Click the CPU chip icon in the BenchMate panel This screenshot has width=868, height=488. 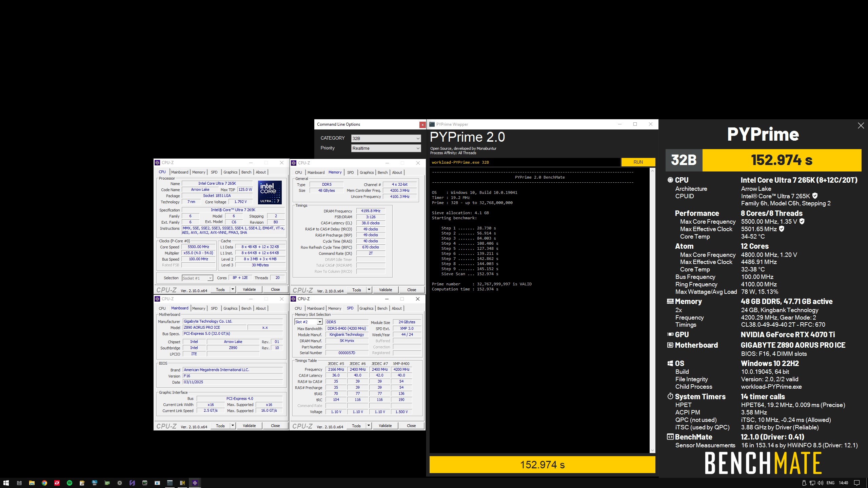(x=670, y=180)
